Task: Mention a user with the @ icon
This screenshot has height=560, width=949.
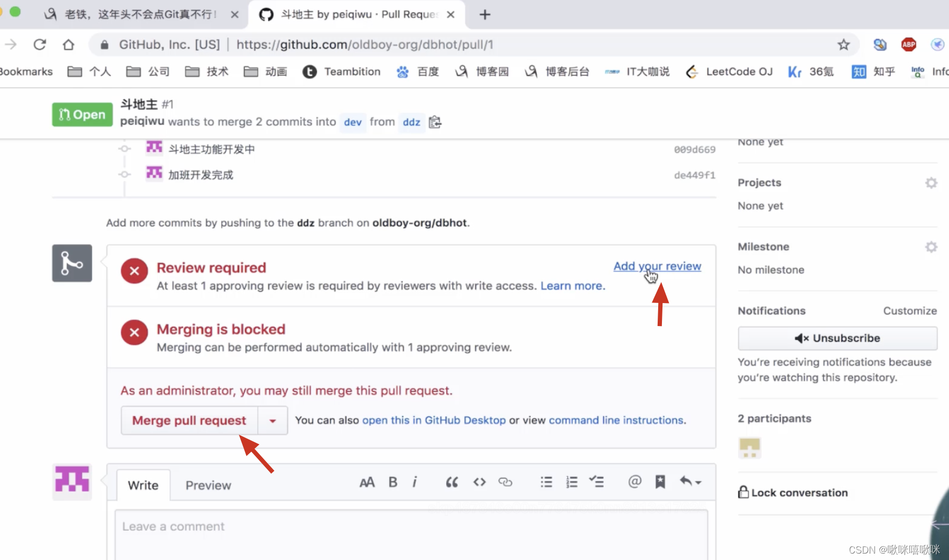Action: coord(635,482)
